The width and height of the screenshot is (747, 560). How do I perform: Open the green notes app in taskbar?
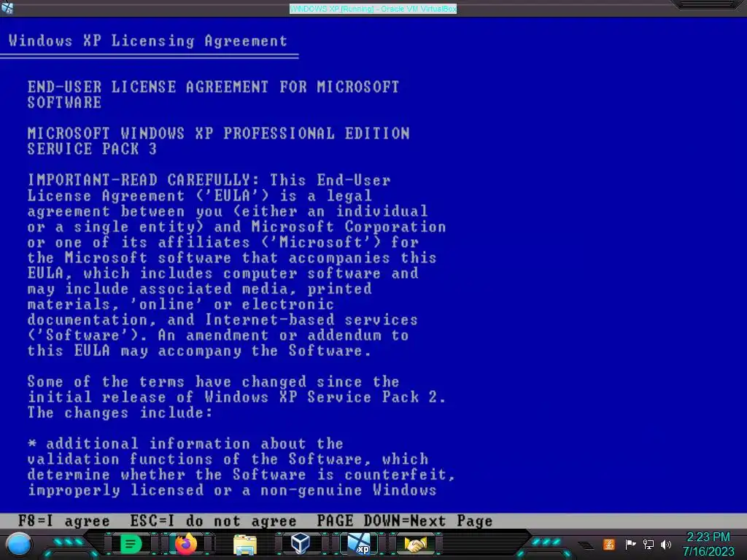coord(131,544)
